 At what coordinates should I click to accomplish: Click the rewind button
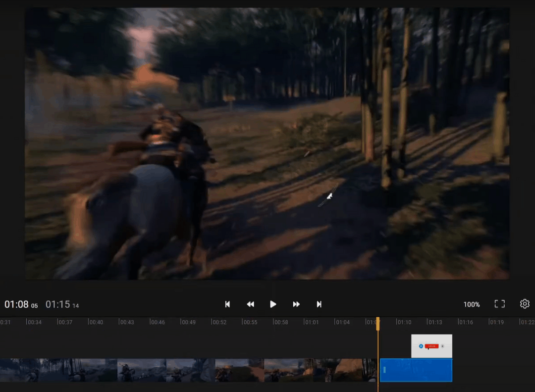point(251,304)
